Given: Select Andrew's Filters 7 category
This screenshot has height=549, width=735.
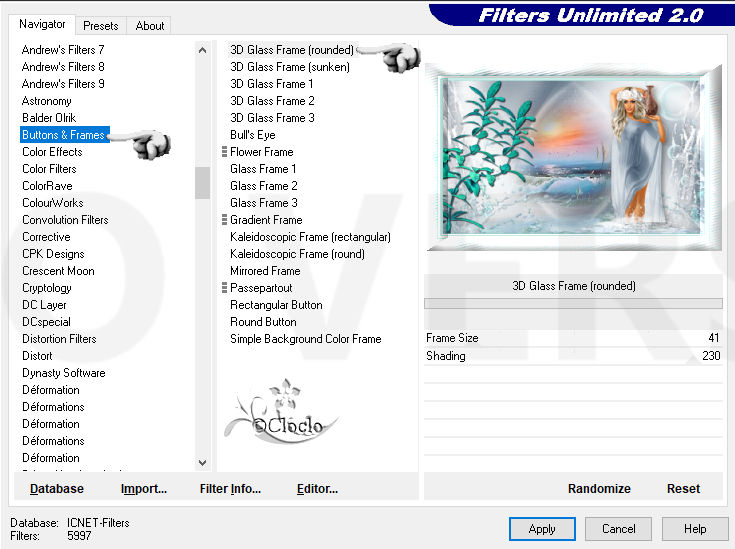Looking at the screenshot, I should click(63, 50).
